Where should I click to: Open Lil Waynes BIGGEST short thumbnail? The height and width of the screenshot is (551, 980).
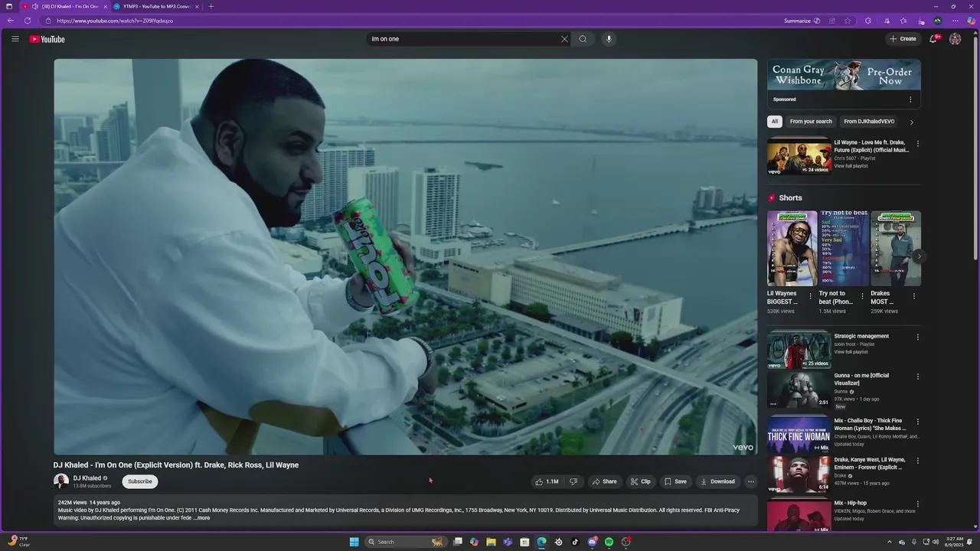tap(792, 249)
